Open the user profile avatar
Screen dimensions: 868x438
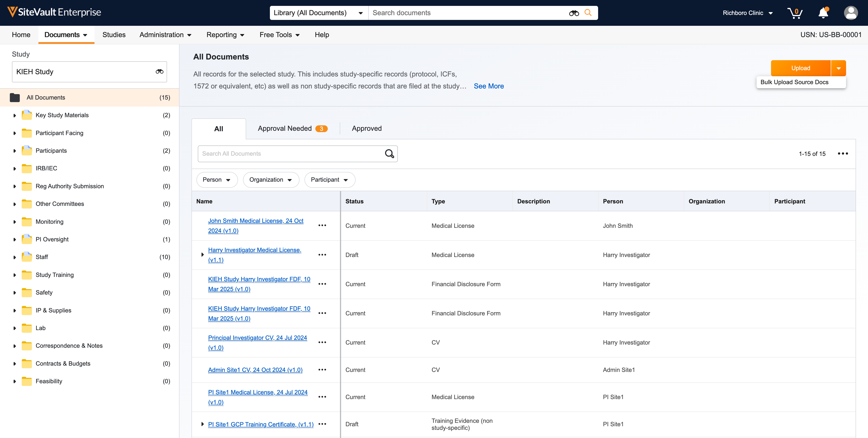pyautogui.click(x=851, y=13)
